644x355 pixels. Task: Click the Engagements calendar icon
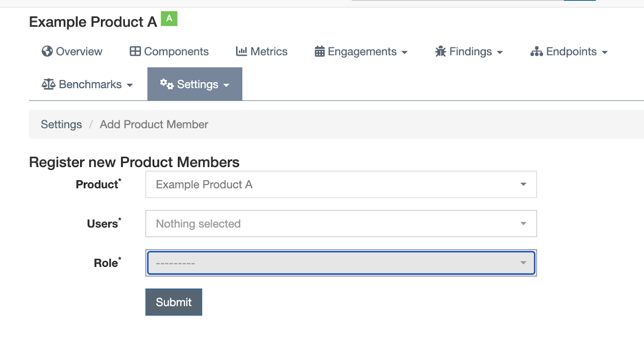320,52
